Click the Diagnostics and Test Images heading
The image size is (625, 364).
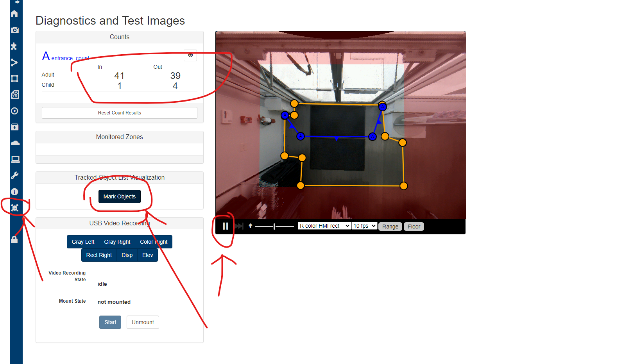click(x=110, y=21)
